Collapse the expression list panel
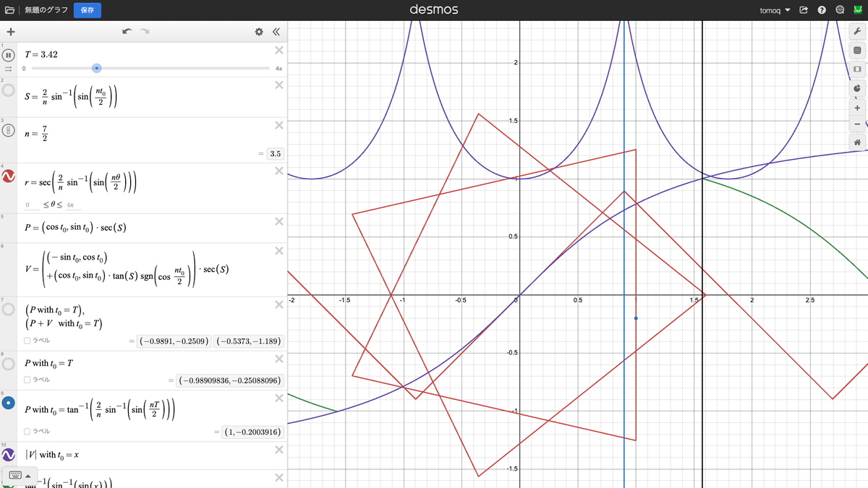Screen dimensions: 868x488 point(276,32)
